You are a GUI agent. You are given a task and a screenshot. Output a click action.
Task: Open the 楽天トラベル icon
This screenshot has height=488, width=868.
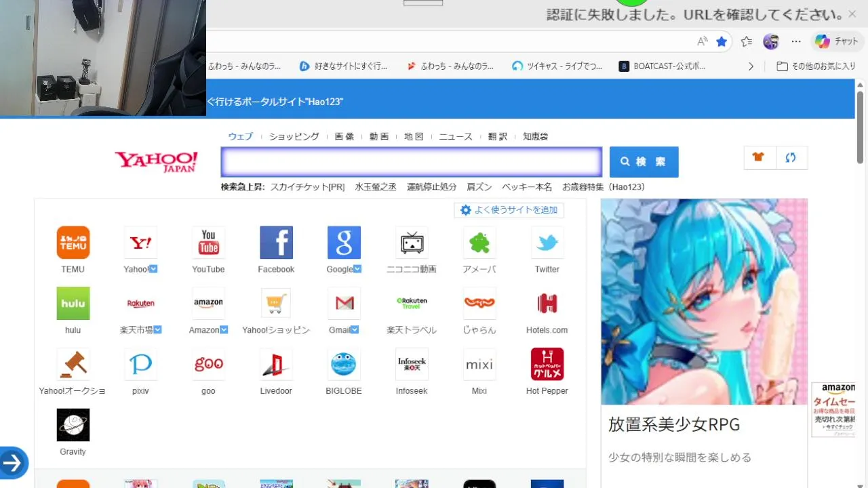(x=412, y=304)
